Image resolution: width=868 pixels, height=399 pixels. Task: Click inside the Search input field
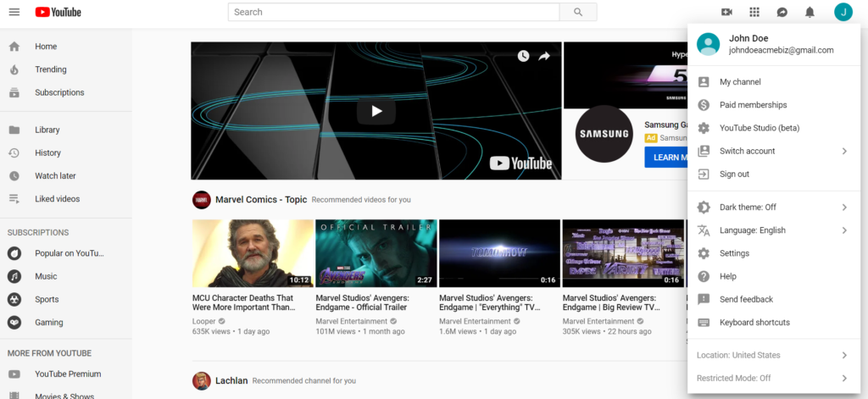coord(394,12)
